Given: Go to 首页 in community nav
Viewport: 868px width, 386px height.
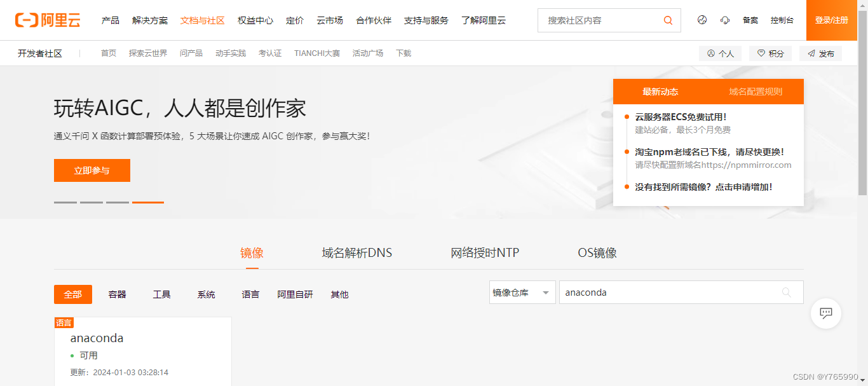Looking at the screenshot, I should click(x=109, y=53).
